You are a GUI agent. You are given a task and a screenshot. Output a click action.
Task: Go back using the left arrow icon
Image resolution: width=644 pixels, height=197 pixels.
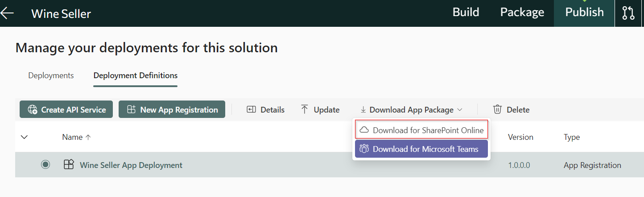point(7,13)
